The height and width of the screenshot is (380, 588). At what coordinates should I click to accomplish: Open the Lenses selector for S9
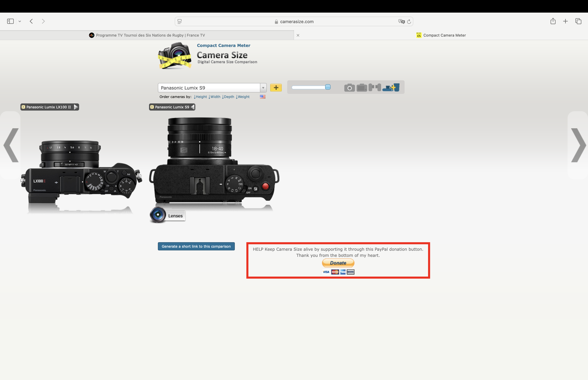pos(168,215)
